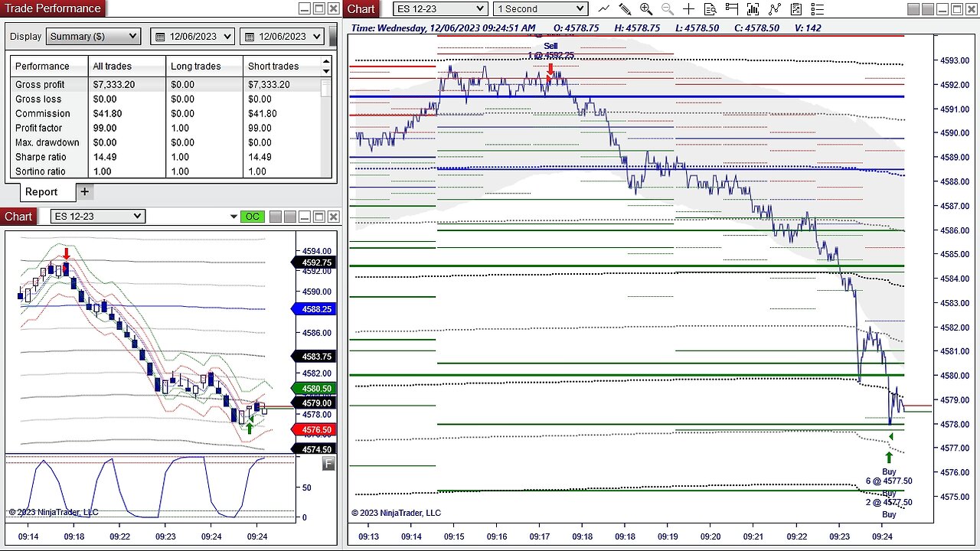Select the Max. drawdown row label
980x551 pixels.
click(x=47, y=143)
